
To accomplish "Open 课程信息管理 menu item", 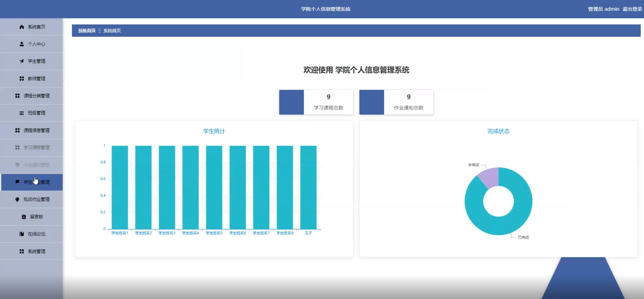I will coord(31,130).
